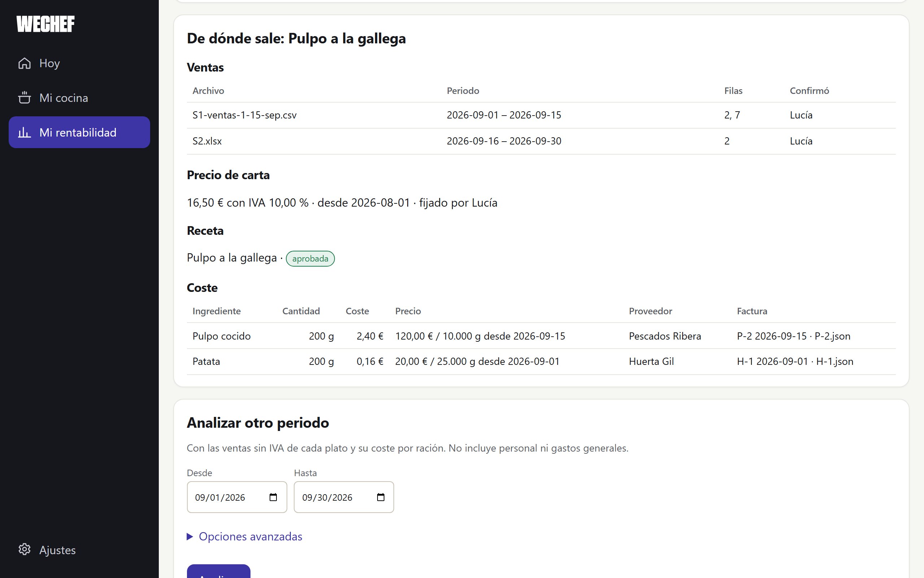Click the S2.xlsx file name

pyautogui.click(x=207, y=141)
